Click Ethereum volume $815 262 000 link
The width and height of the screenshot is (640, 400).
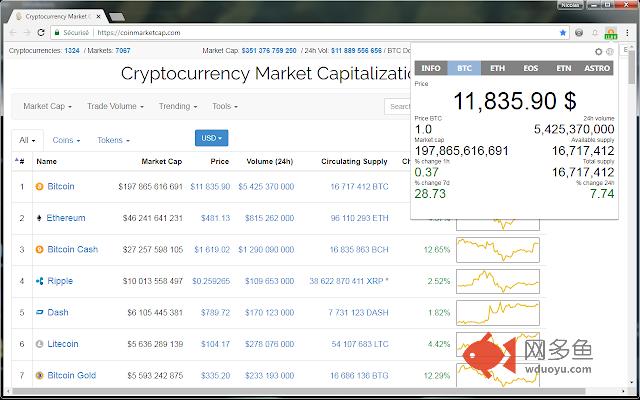(x=269, y=218)
